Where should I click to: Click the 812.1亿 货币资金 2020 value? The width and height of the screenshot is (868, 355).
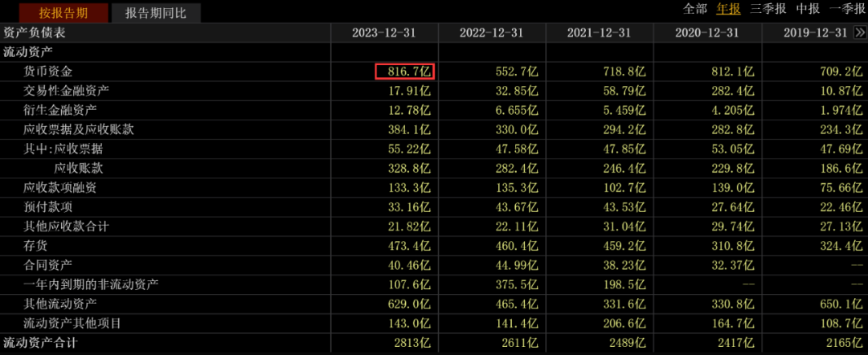coord(732,72)
